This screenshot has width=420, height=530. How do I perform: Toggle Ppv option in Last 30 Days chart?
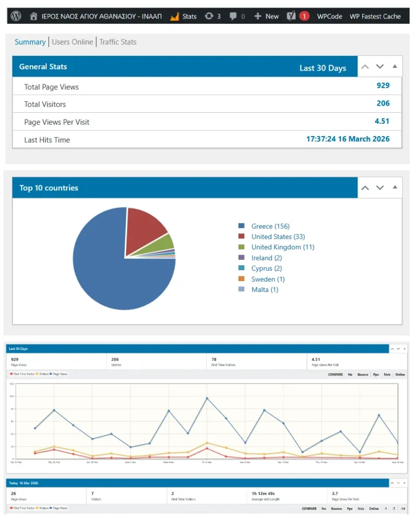pos(376,374)
